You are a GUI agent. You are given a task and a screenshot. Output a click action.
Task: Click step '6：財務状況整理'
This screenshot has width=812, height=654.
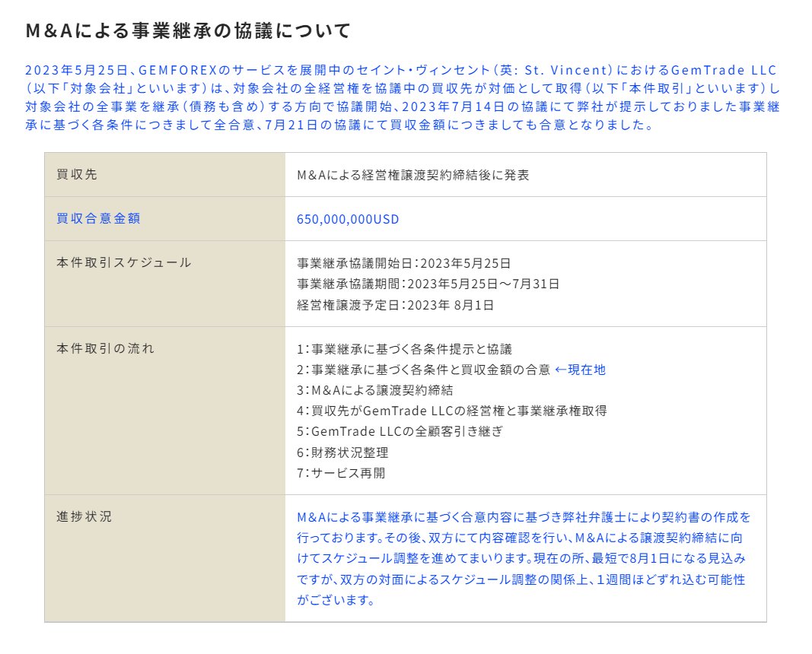pos(342,452)
